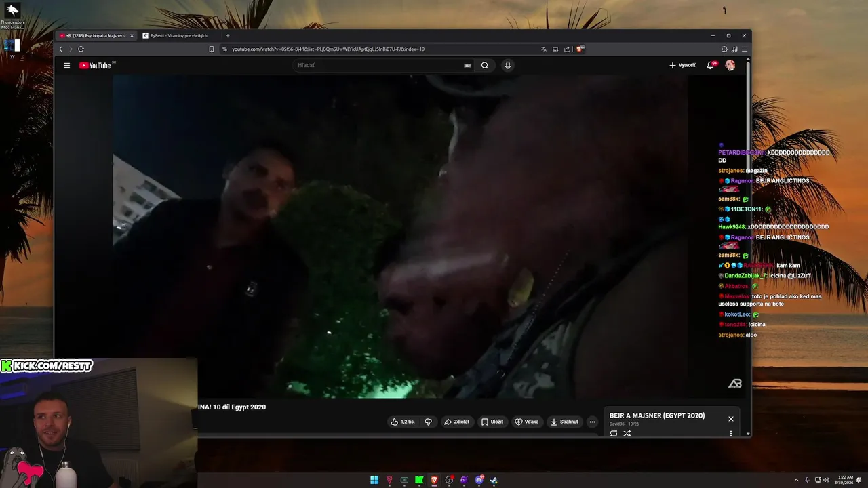The width and height of the screenshot is (868, 488).
Task: Open the YouTube account avatar menu
Action: coord(730,65)
